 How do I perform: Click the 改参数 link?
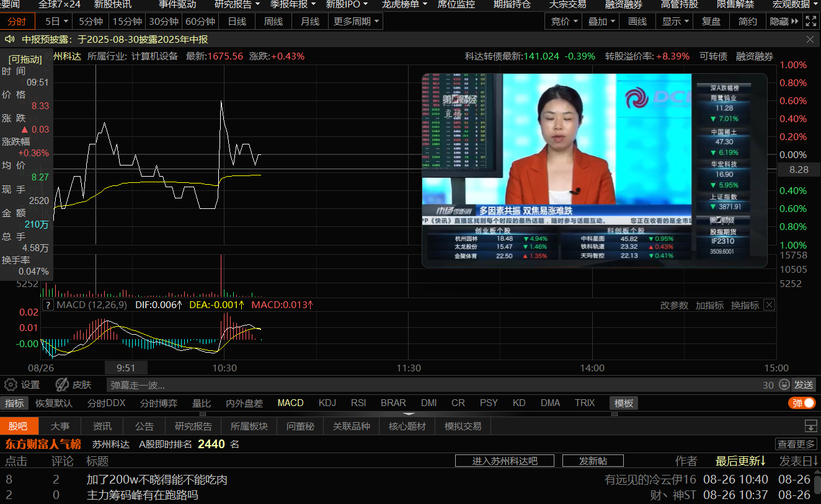(674, 305)
